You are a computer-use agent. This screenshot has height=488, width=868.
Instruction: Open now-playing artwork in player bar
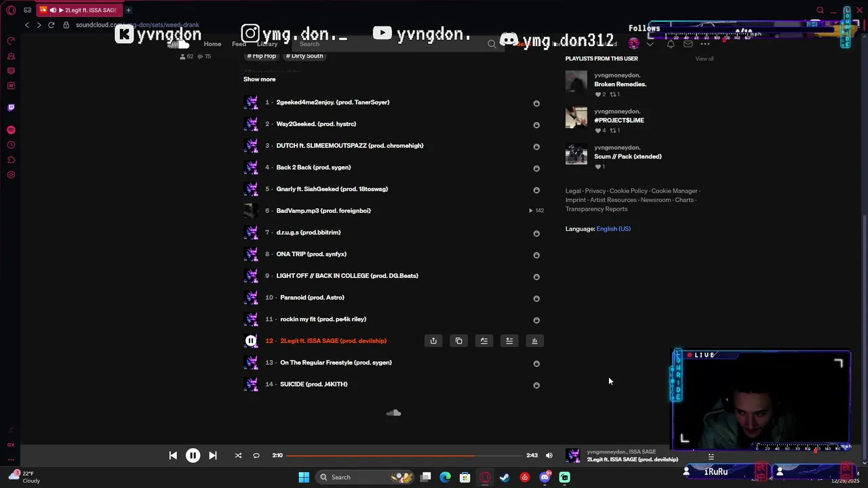click(x=573, y=455)
